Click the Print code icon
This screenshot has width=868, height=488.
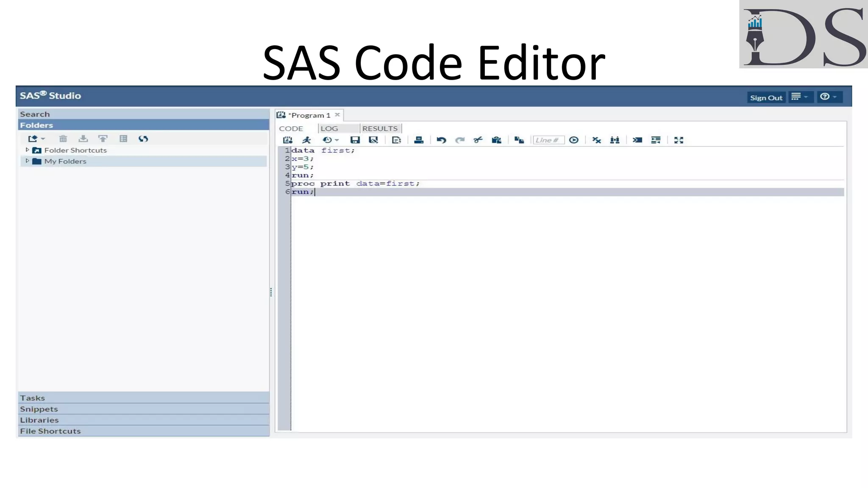coord(419,140)
